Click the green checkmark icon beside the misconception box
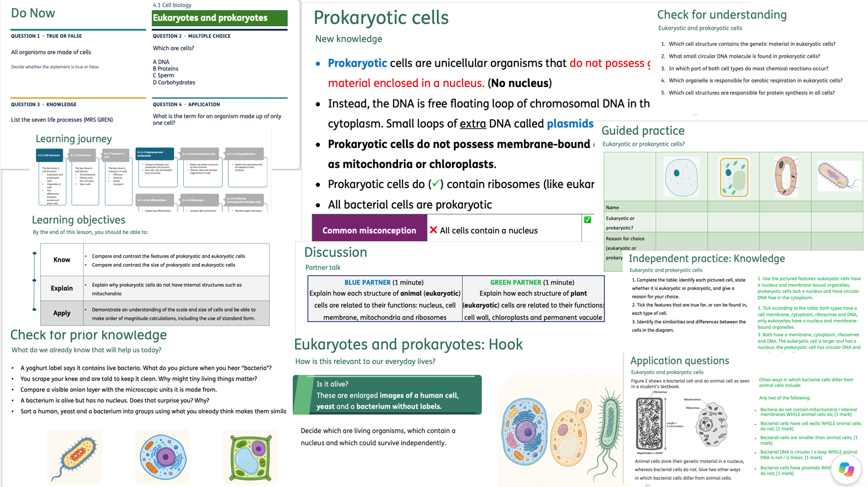 [588, 220]
